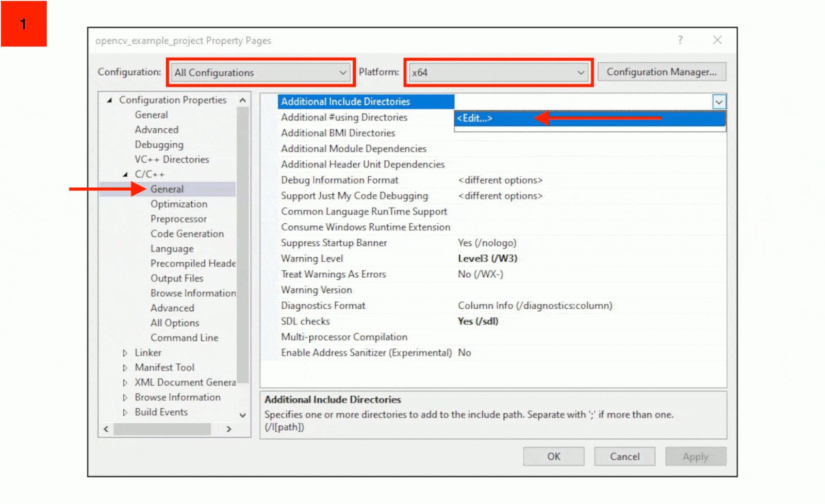Select Support Just My Code Debugging property
Viewport: 825px width, 504px height.
point(354,196)
